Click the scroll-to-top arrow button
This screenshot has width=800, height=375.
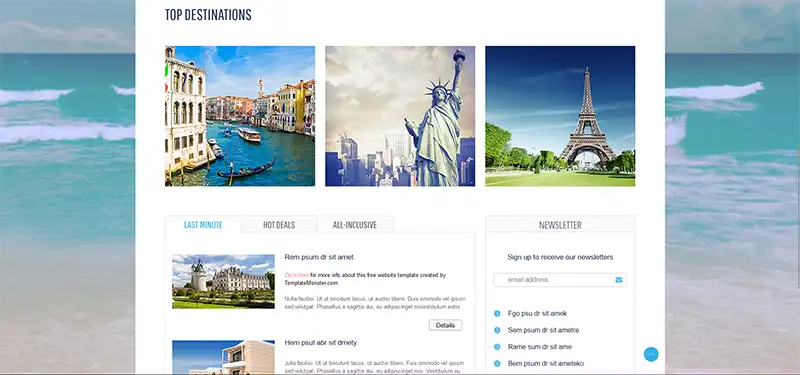pos(651,354)
